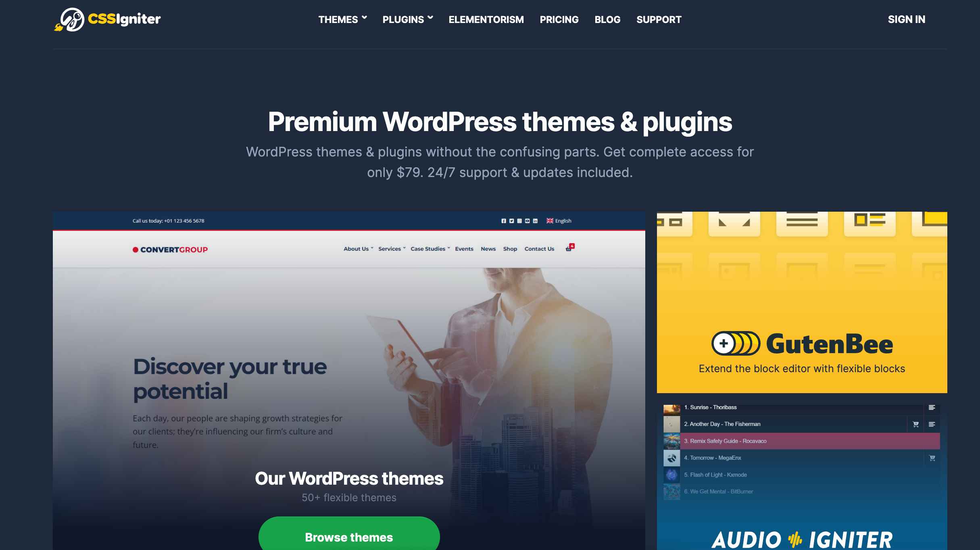Click the UK flag language icon
Viewport: 980px width, 550px height.
tap(549, 221)
